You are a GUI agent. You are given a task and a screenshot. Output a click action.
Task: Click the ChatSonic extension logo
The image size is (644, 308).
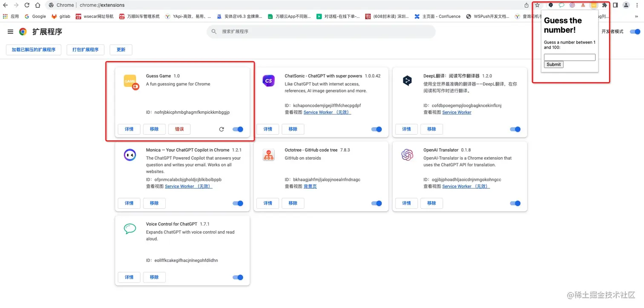269,81
